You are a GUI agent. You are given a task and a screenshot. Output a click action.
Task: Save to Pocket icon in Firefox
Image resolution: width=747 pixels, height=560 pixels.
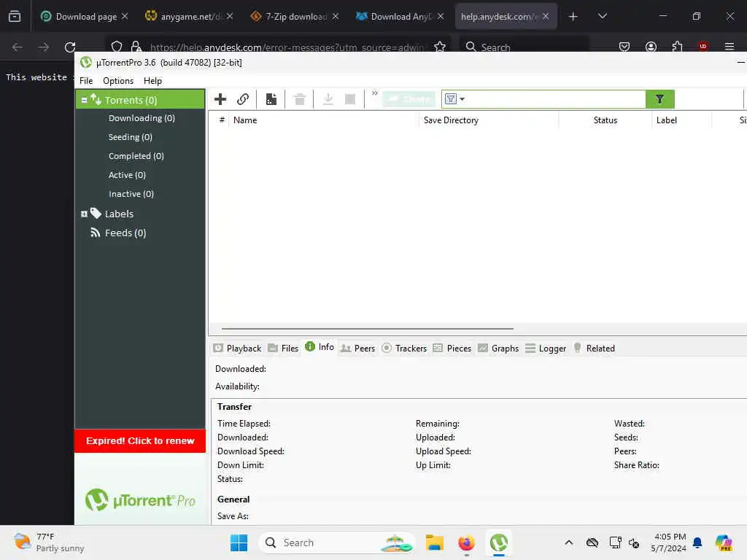pyautogui.click(x=624, y=47)
